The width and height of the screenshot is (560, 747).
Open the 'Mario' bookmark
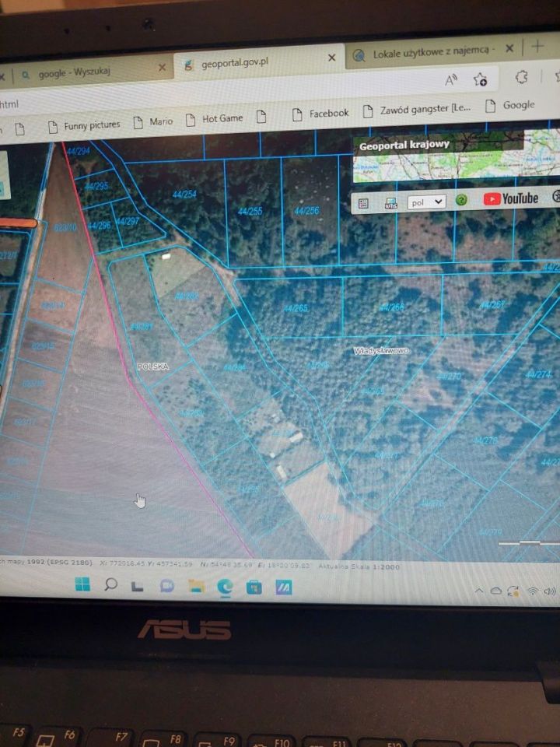pos(153,122)
